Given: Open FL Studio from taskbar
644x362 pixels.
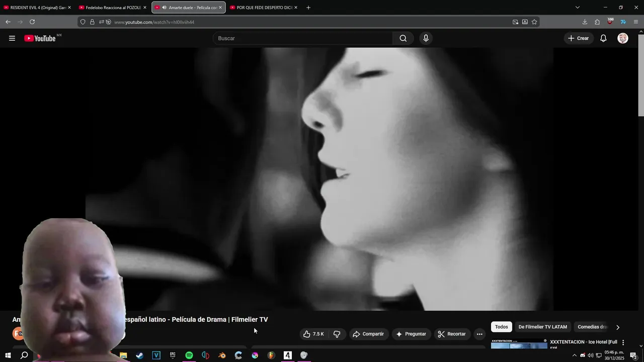Looking at the screenshot, I should pos(271,355).
